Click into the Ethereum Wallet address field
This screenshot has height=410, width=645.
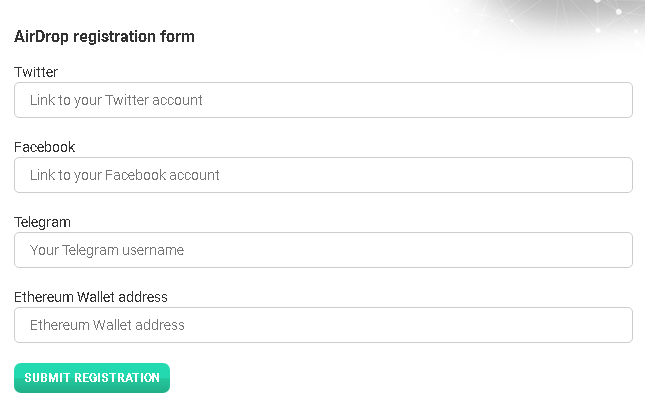(323, 325)
